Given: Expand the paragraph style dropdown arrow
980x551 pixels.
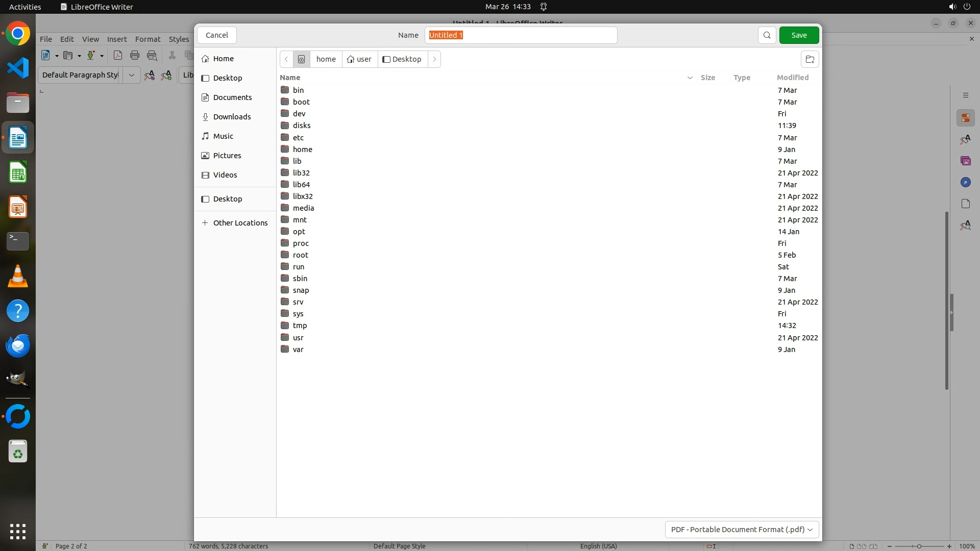Looking at the screenshot, I should (131, 75).
